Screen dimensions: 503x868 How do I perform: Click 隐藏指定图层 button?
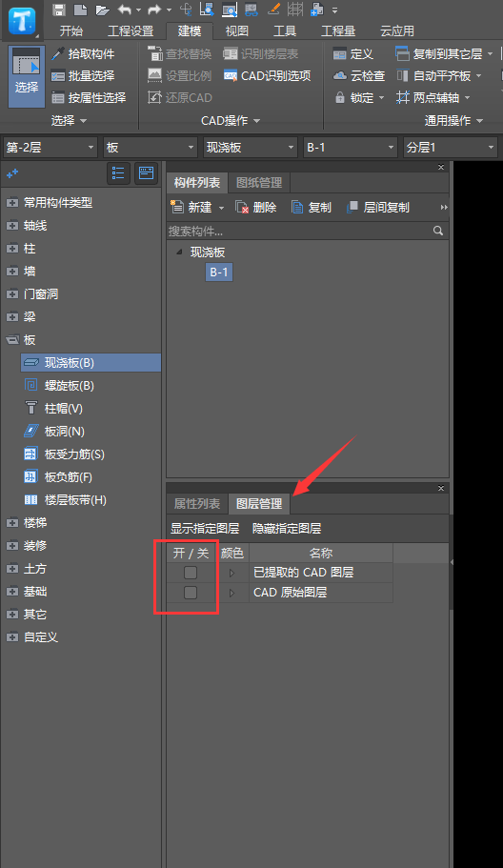pos(287,529)
